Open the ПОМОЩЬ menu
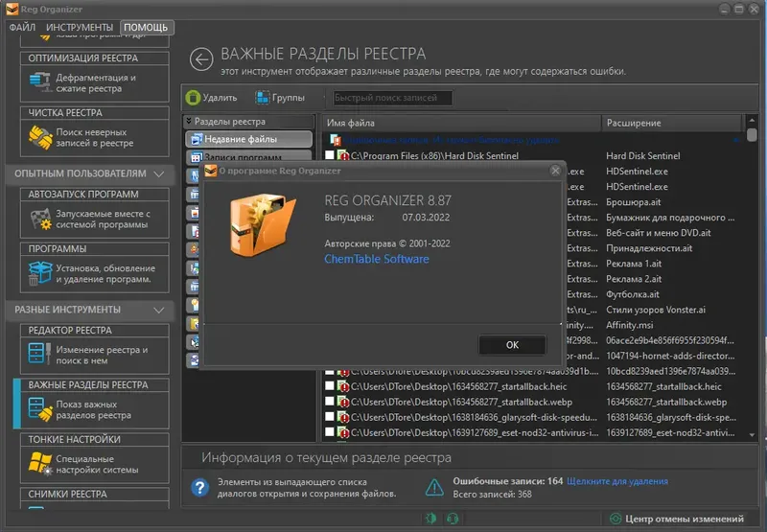Screen dimensions: 767x532 coord(146,28)
